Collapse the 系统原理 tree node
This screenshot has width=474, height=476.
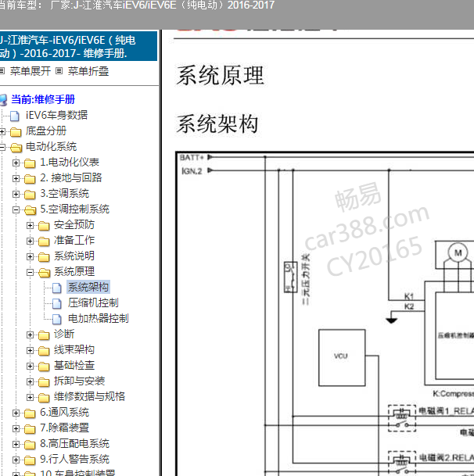30,272
